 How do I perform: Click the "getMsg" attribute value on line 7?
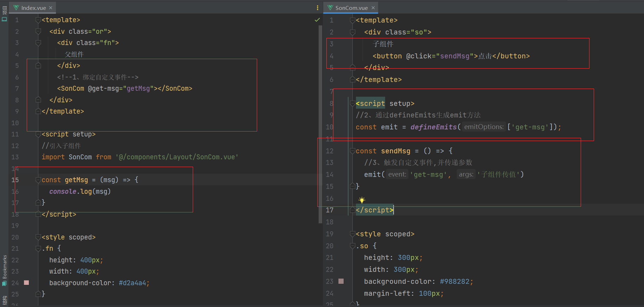[x=138, y=88]
